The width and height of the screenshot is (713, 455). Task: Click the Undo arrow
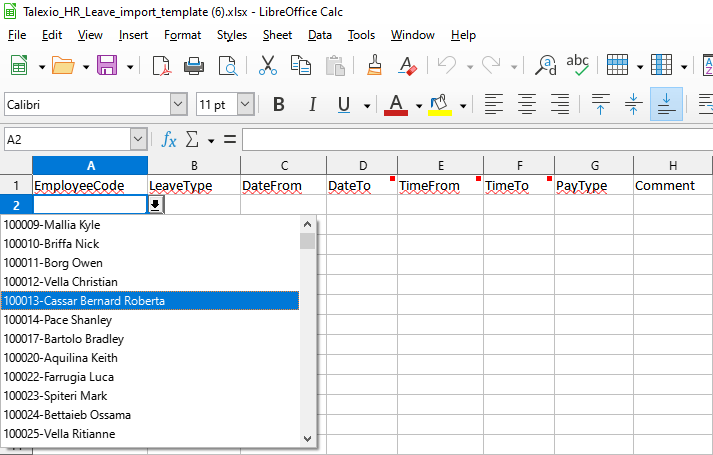click(446, 66)
